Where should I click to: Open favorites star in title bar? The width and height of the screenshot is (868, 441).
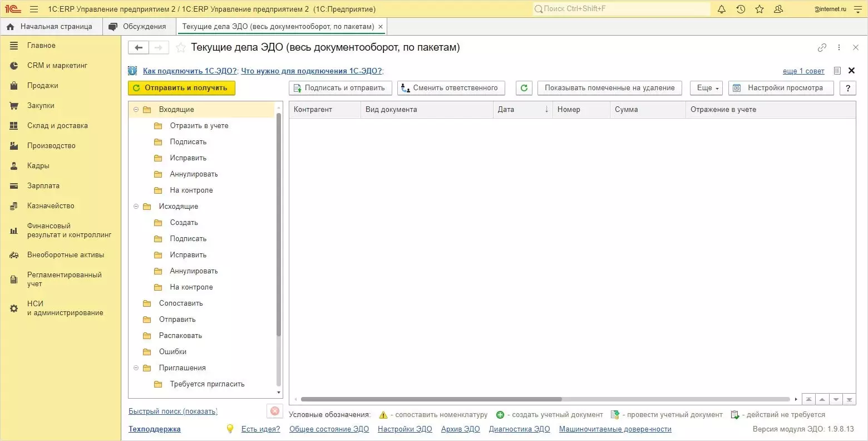pyautogui.click(x=759, y=9)
